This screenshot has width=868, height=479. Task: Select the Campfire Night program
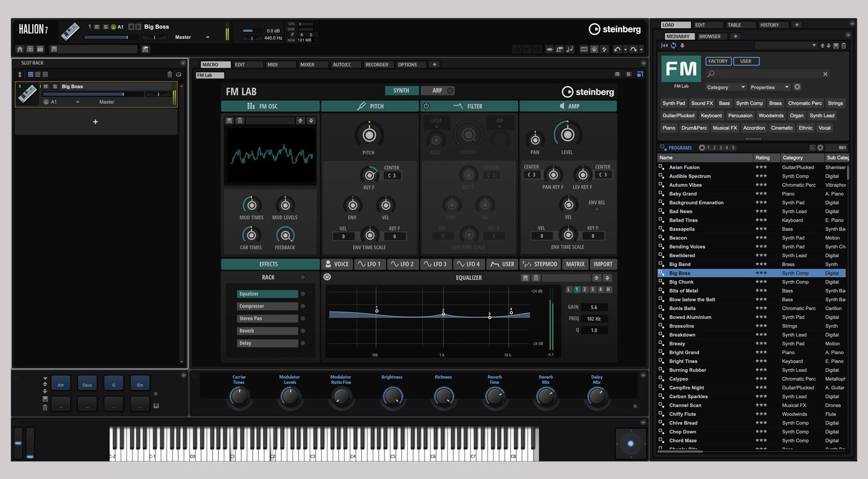point(687,388)
